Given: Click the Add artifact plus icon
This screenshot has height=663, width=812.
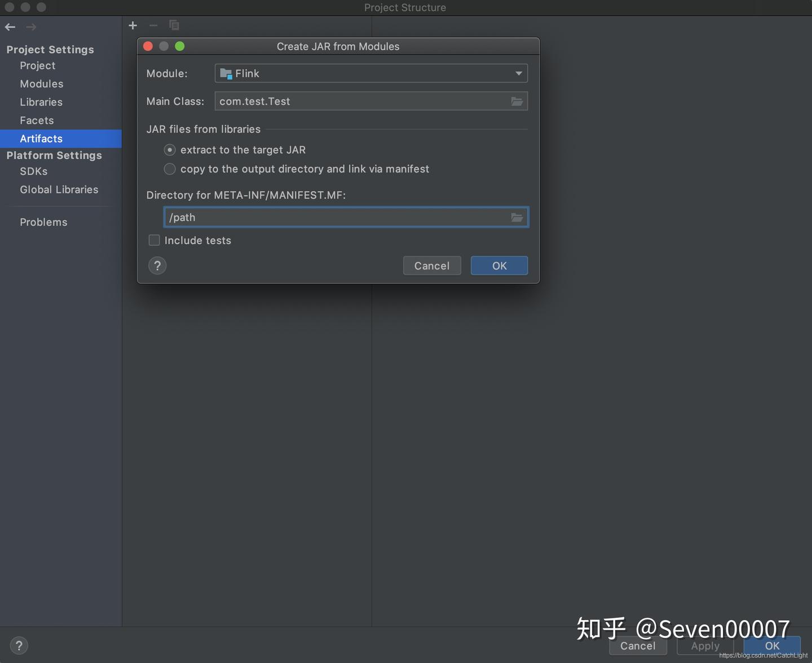Looking at the screenshot, I should 133,25.
